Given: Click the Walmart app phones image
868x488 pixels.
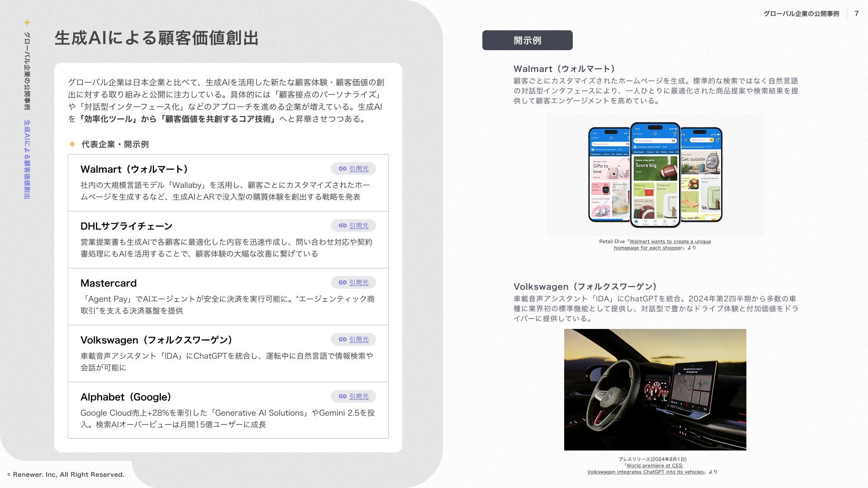Looking at the screenshot, I should [x=655, y=174].
